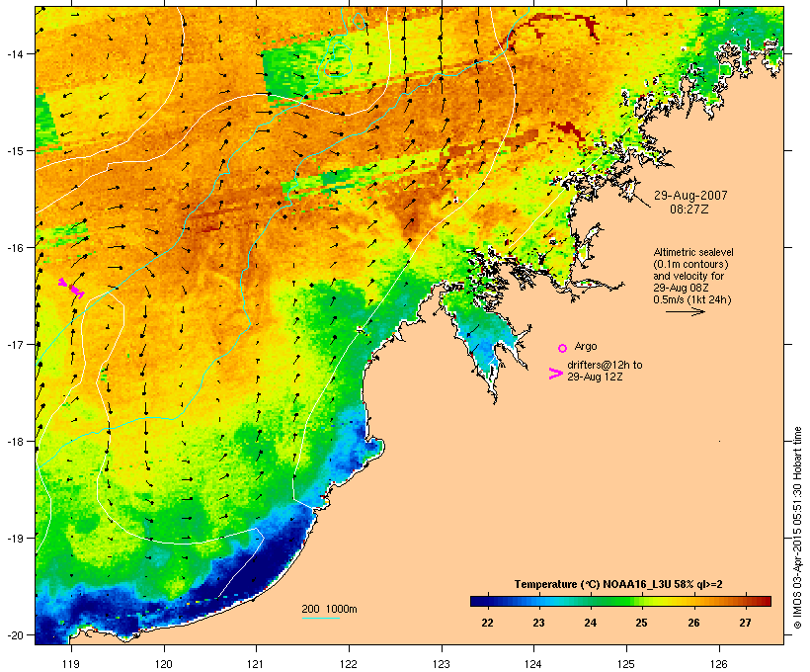Viewport: 810px width, 672px height.
Task: Click the IMOS copyright timestamp text
Action: (x=797, y=528)
